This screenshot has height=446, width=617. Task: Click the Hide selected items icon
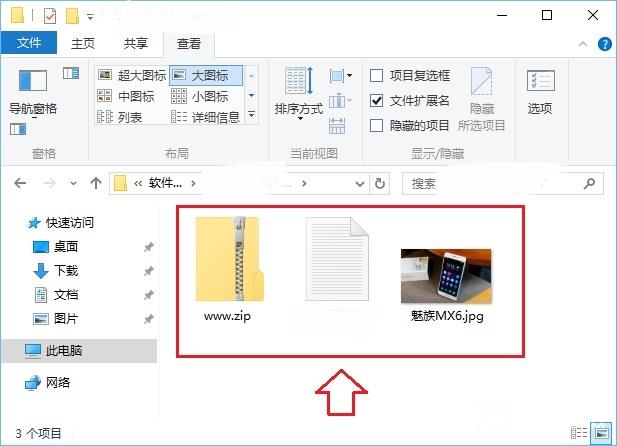[481, 91]
